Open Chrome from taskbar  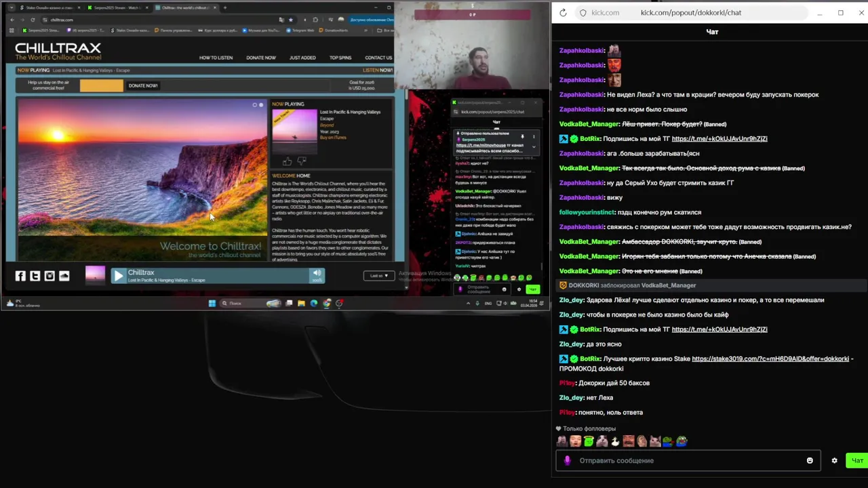coord(326,303)
